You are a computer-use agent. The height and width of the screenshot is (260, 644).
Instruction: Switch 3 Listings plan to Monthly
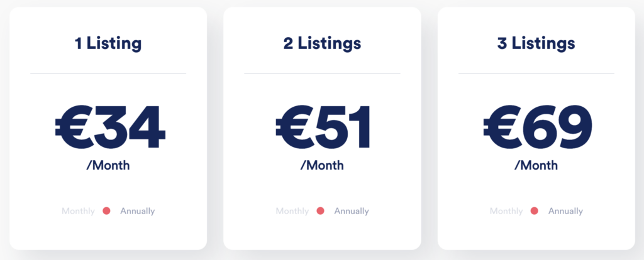(506, 211)
